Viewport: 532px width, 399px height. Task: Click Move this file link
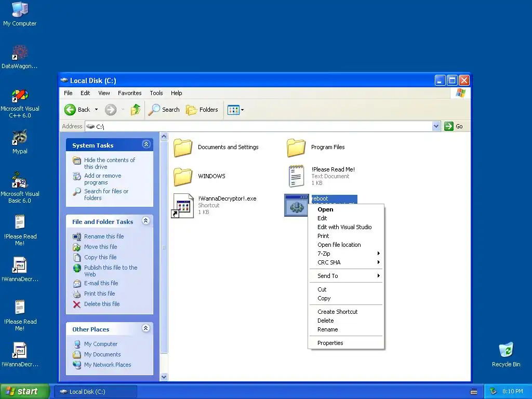tap(100, 247)
